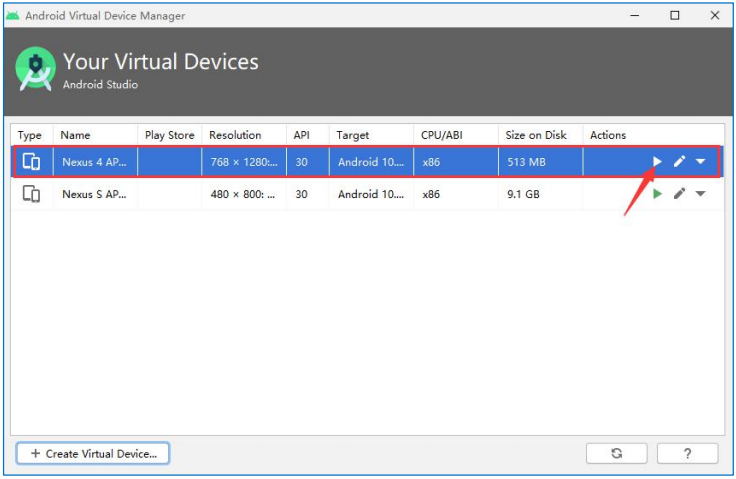
Task: Click the Nexus S device type icon
Action: pos(31,193)
